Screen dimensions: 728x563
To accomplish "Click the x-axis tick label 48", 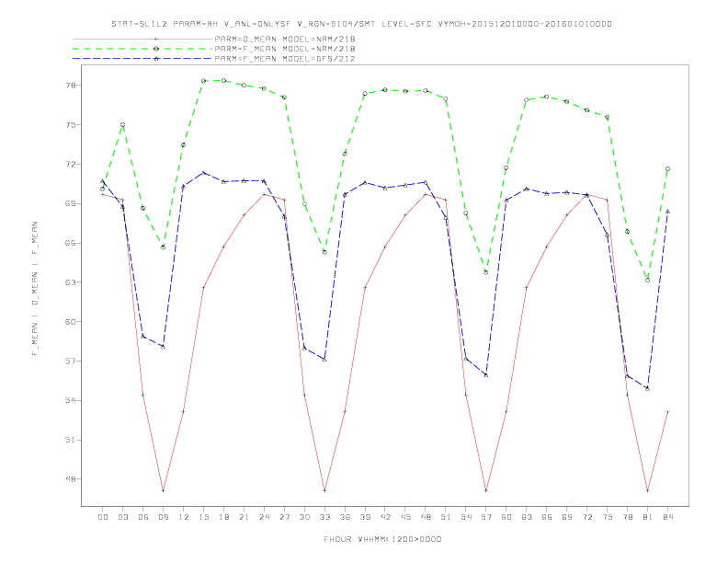I will pos(426,517).
